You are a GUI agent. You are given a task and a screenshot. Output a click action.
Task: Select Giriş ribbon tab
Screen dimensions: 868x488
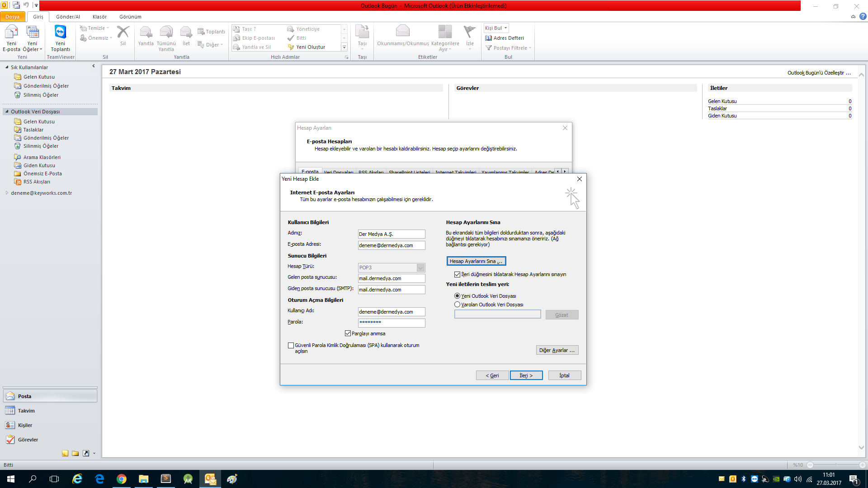pos(38,17)
